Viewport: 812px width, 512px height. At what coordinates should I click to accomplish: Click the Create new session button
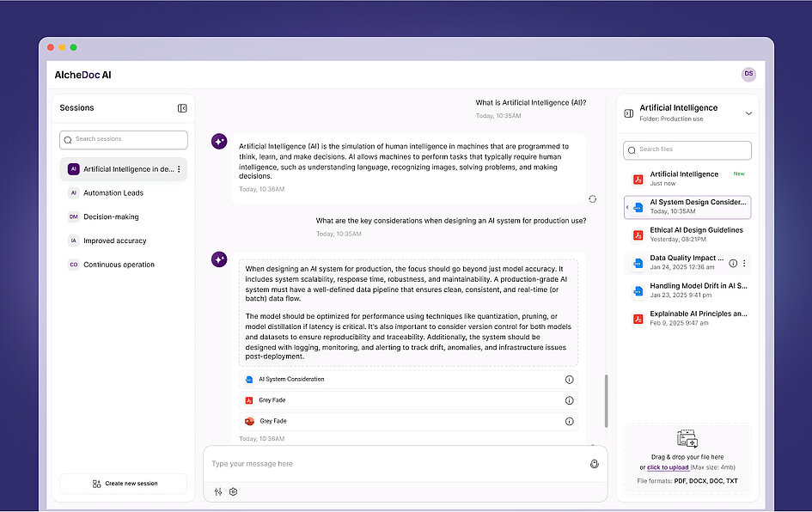coord(123,484)
